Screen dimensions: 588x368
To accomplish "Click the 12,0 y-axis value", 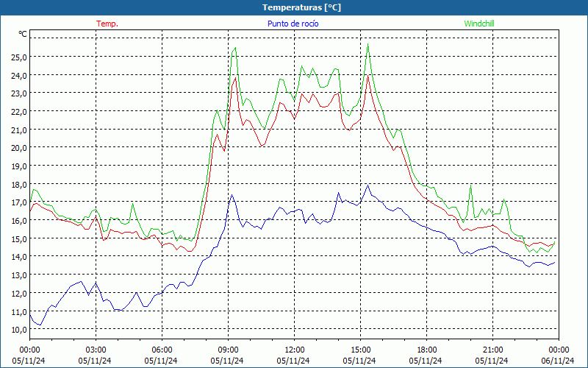I will point(19,293).
